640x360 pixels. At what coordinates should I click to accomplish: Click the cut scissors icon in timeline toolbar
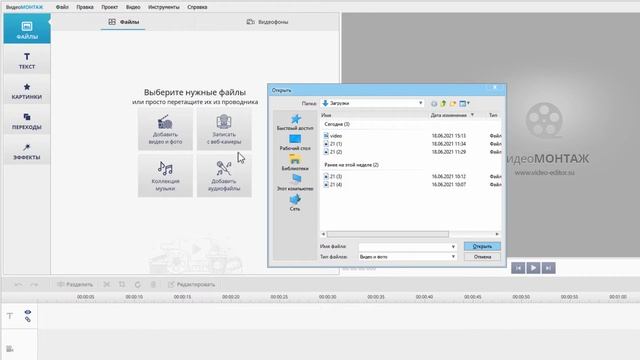[107, 284]
